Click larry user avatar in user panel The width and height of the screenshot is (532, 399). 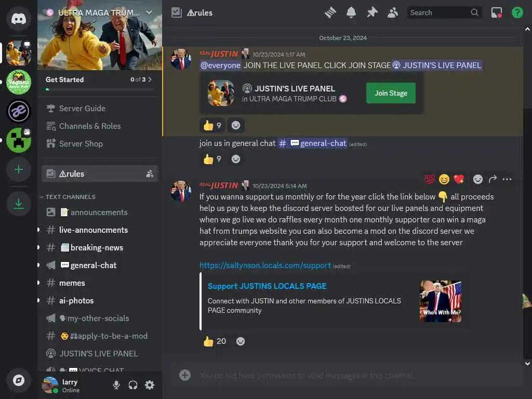50,385
